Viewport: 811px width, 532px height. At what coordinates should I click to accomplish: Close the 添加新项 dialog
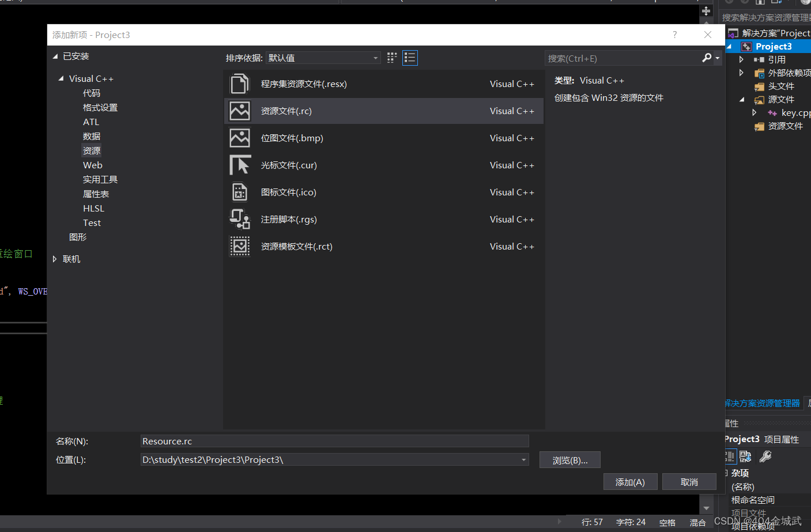pos(708,35)
